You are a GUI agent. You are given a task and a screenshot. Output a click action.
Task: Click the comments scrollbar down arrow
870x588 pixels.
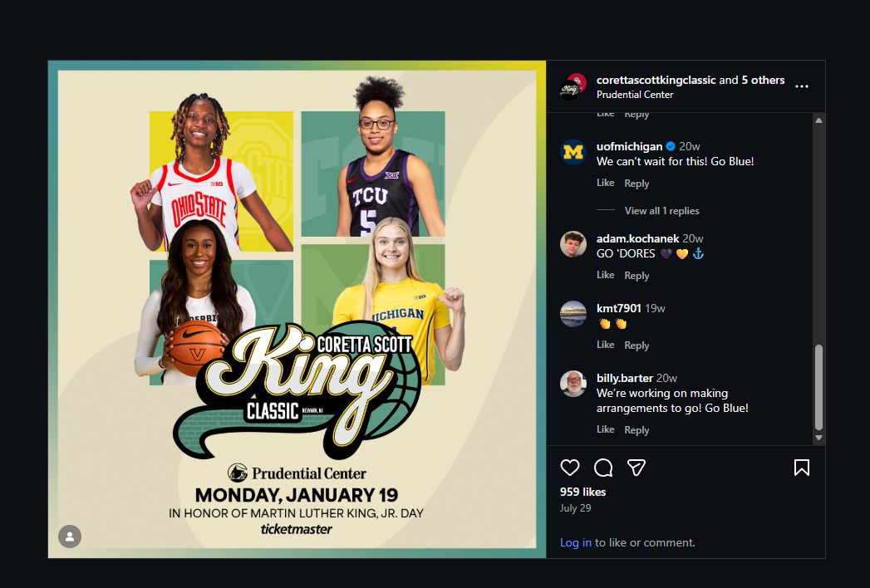pyautogui.click(x=819, y=438)
